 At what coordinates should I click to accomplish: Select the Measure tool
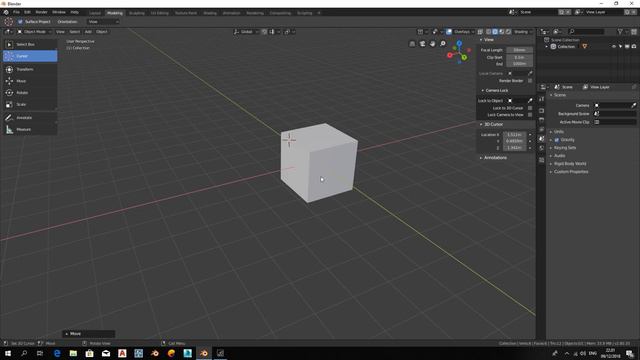(30, 129)
